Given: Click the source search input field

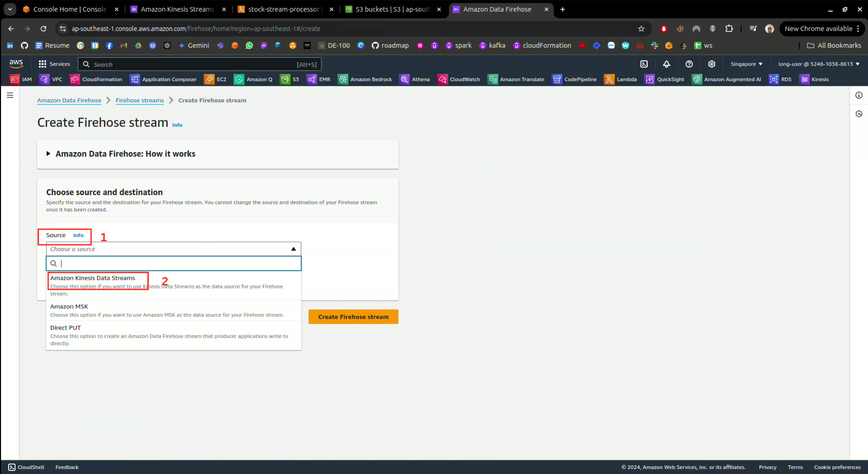Looking at the screenshot, I should pyautogui.click(x=177, y=264).
